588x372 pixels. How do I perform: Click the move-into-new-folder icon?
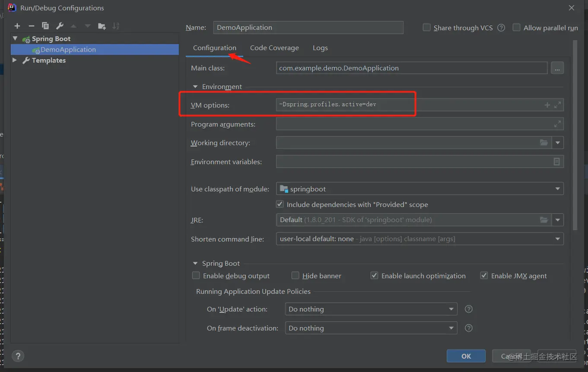click(102, 26)
